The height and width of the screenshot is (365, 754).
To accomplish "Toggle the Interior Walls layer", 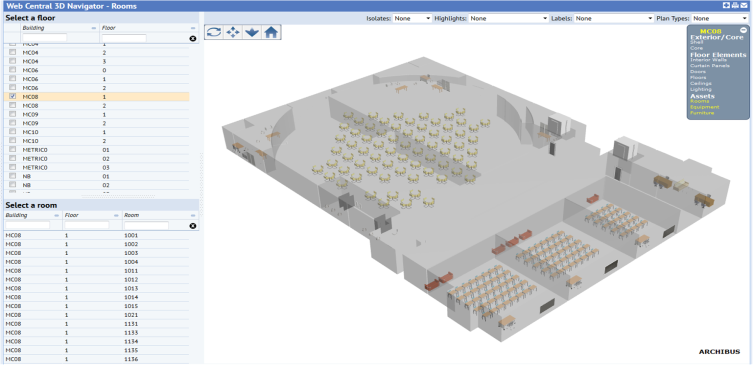I will [x=708, y=60].
